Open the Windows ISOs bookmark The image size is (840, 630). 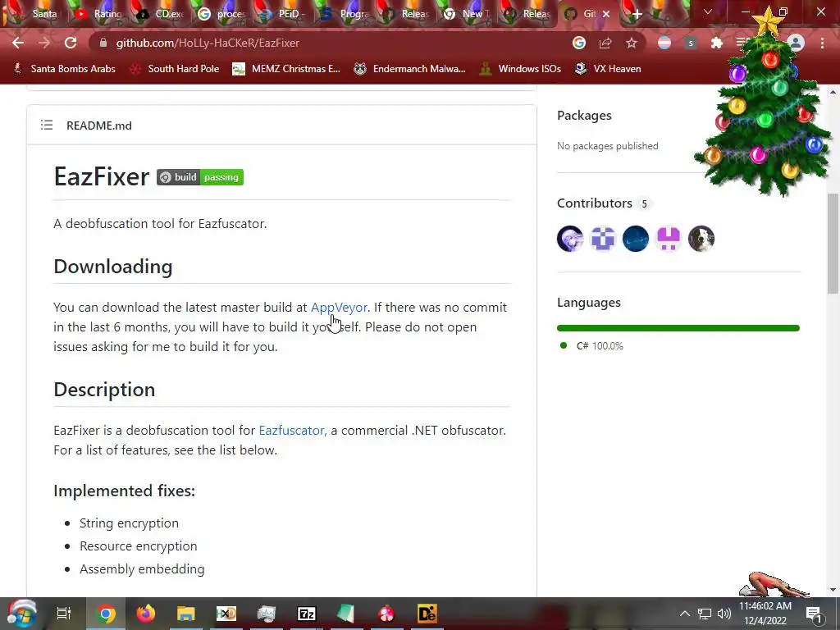pos(520,69)
